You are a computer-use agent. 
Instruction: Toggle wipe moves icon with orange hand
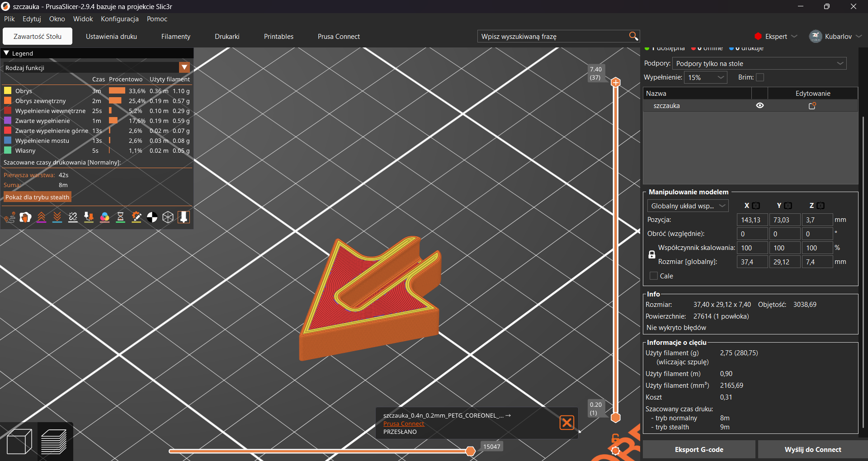(25, 217)
